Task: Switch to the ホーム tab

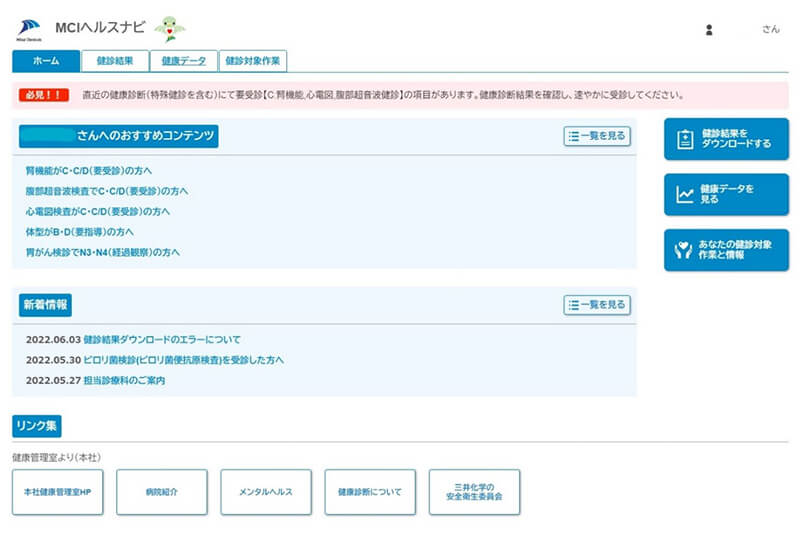Action: tap(46, 61)
